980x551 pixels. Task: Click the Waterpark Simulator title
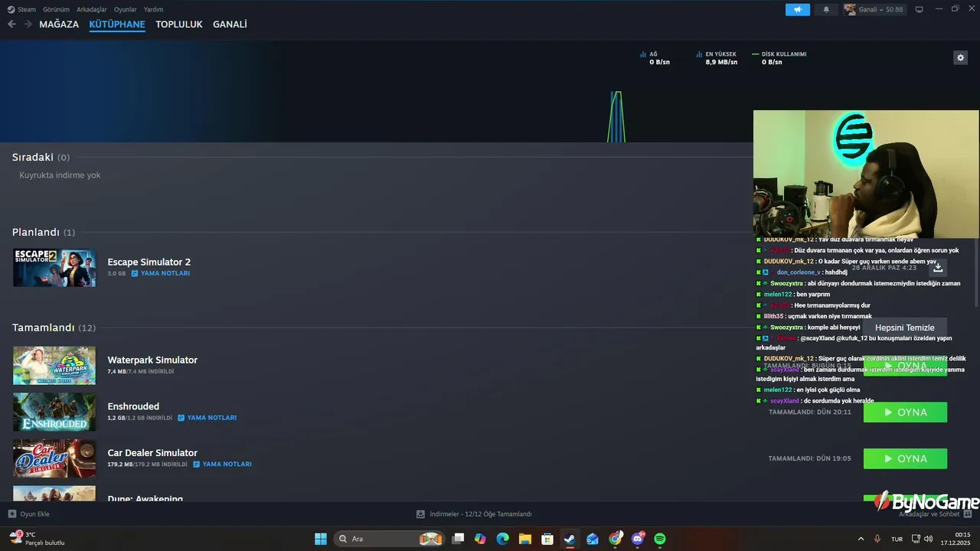point(152,360)
